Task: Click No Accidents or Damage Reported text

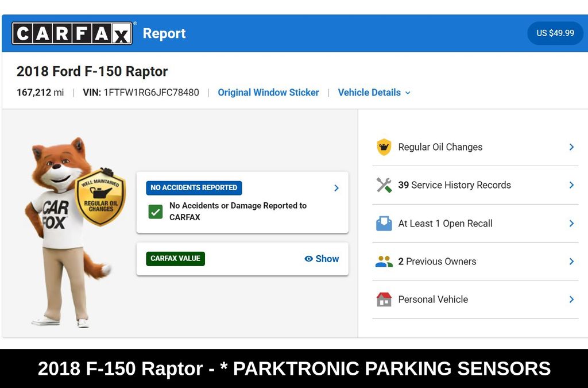Action: [238, 212]
